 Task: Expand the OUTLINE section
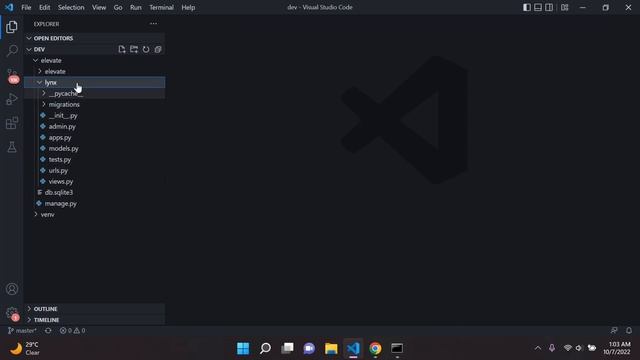click(x=94, y=309)
